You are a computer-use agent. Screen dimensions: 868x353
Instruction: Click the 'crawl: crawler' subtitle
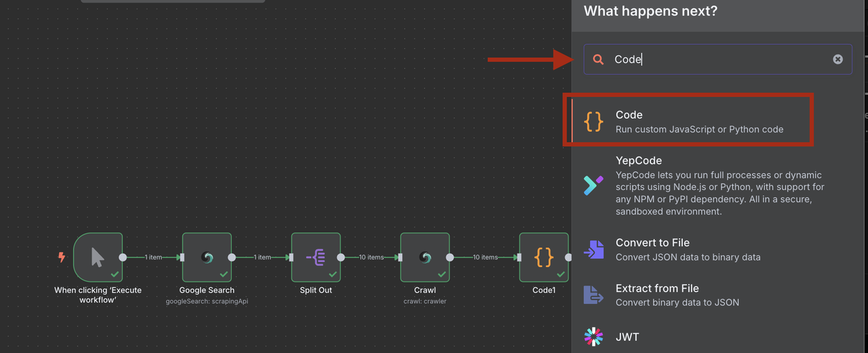coord(425,301)
